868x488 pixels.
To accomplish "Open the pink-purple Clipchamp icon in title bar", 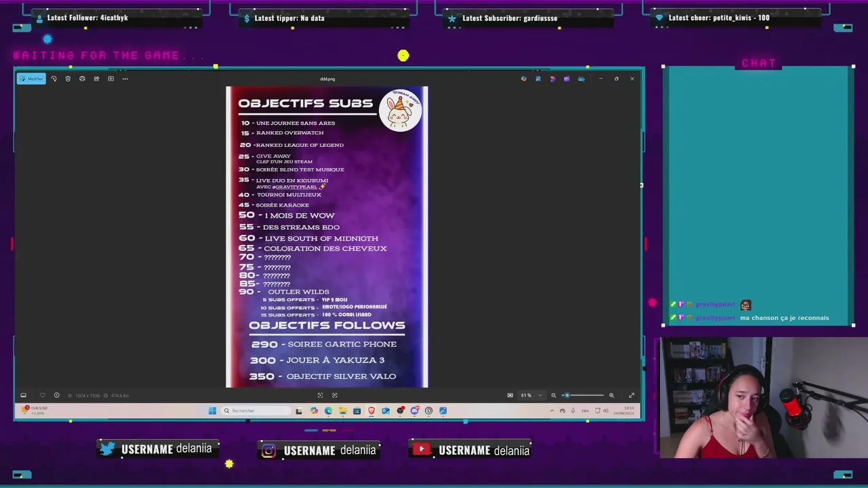I will coord(552,79).
